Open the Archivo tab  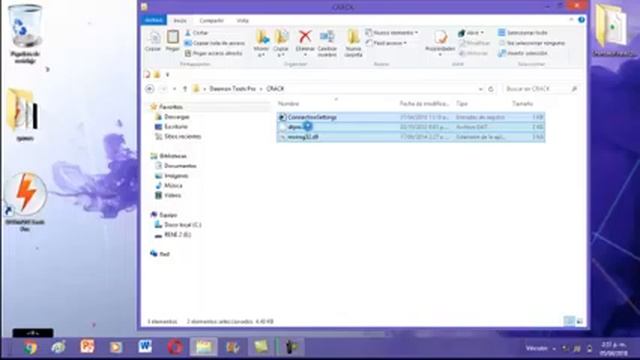pyautogui.click(x=154, y=20)
